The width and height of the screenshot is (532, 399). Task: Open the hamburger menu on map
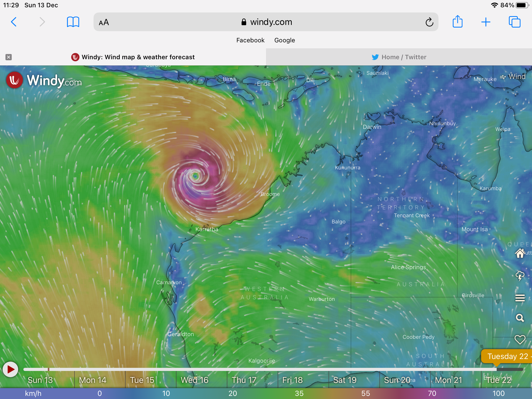pos(520,298)
